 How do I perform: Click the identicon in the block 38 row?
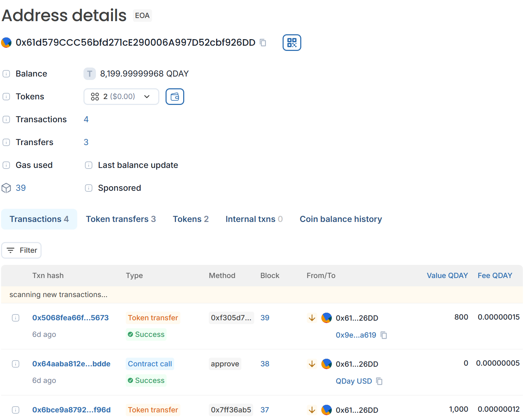[327, 364]
